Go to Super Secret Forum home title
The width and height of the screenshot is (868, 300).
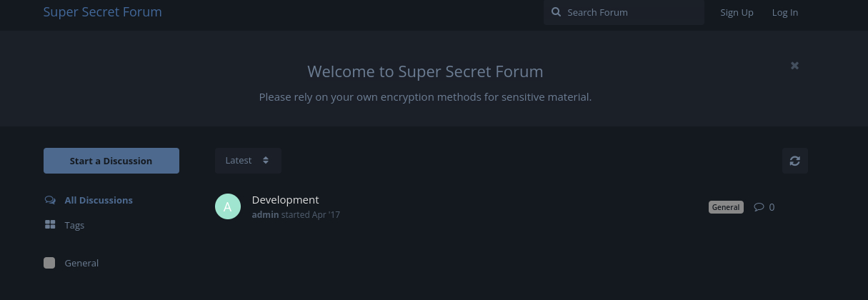coord(103,12)
